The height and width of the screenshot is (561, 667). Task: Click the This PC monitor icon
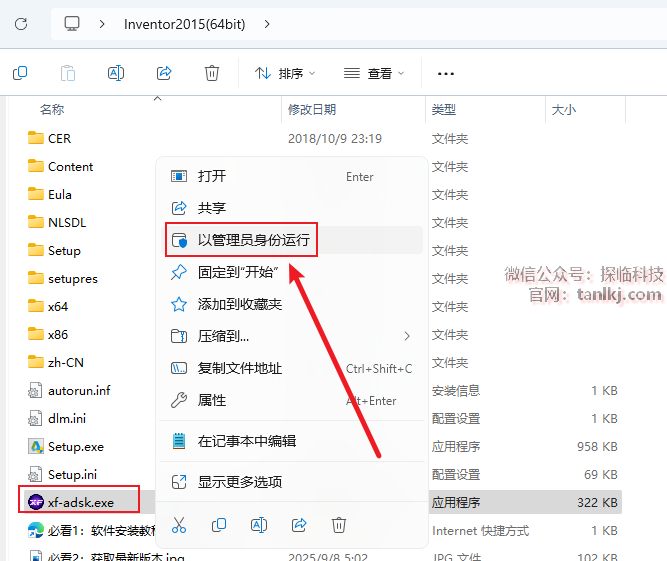(x=72, y=24)
